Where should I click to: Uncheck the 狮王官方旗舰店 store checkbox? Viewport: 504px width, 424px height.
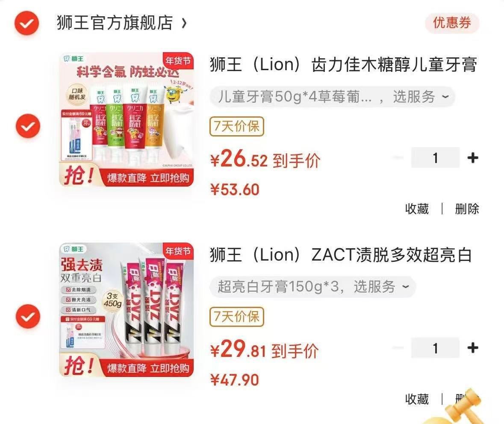[27, 23]
